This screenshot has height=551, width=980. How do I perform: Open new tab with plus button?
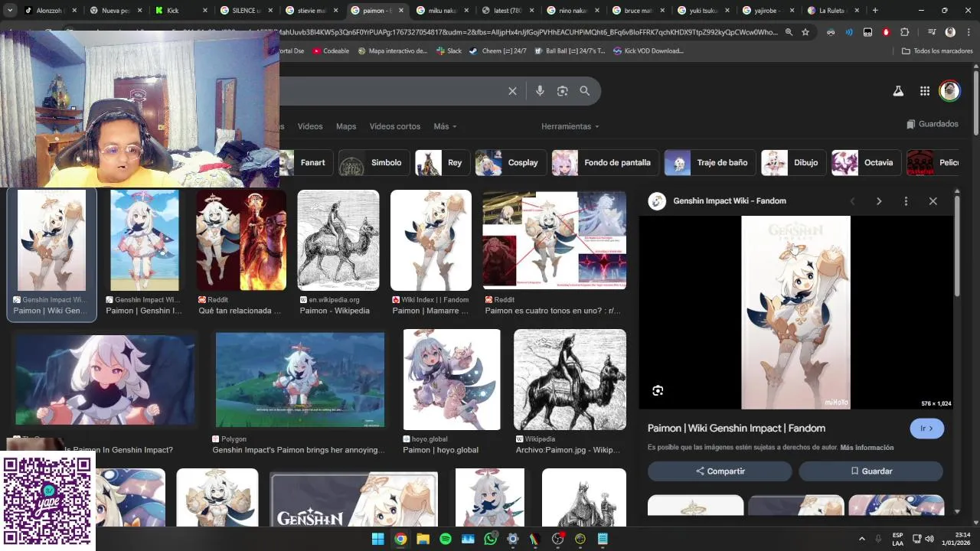coord(875,11)
